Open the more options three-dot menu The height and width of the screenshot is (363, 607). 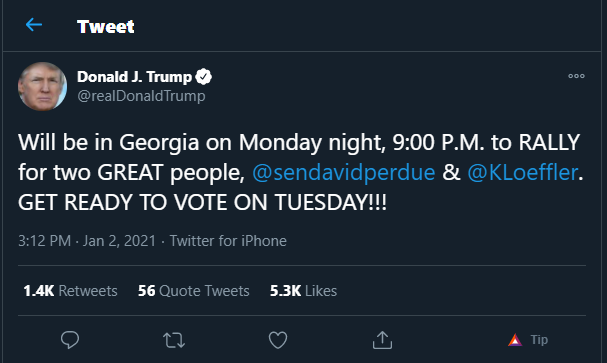(x=576, y=76)
